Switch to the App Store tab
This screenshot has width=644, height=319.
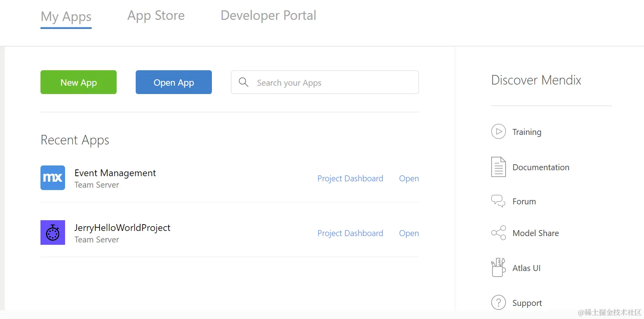[156, 16]
